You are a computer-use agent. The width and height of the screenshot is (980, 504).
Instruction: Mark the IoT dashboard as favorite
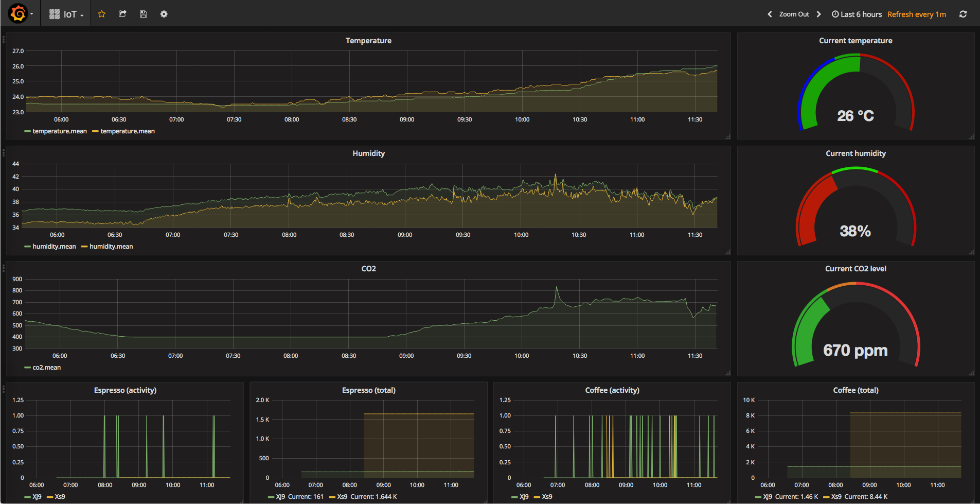101,14
